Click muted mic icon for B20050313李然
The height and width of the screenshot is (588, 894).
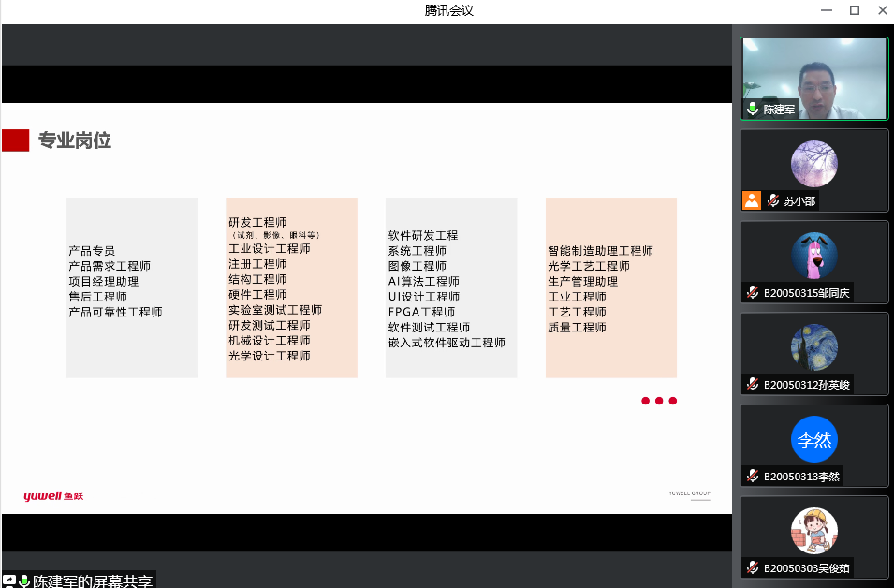753,476
